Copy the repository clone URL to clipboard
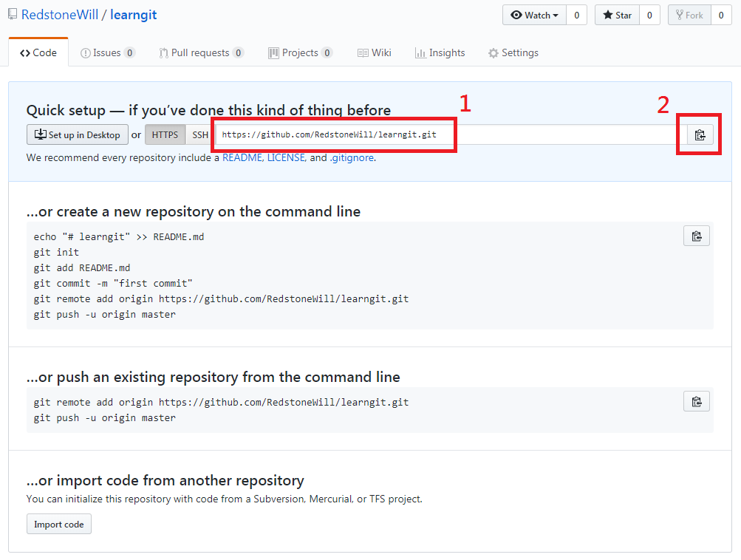 (x=700, y=134)
